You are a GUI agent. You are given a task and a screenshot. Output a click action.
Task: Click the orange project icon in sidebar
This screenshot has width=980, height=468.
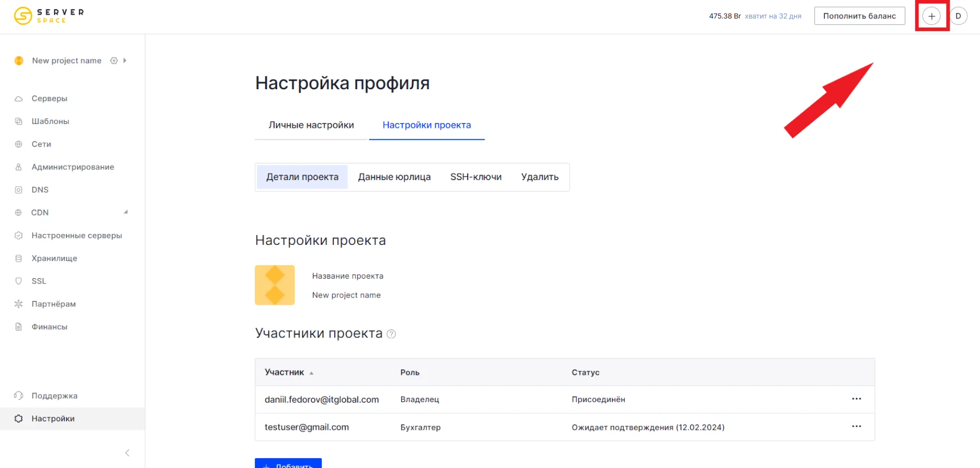coord(19,60)
